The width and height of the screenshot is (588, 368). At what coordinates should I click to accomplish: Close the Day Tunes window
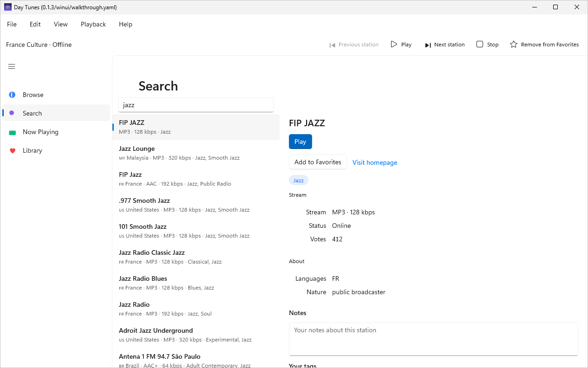pyautogui.click(x=577, y=7)
